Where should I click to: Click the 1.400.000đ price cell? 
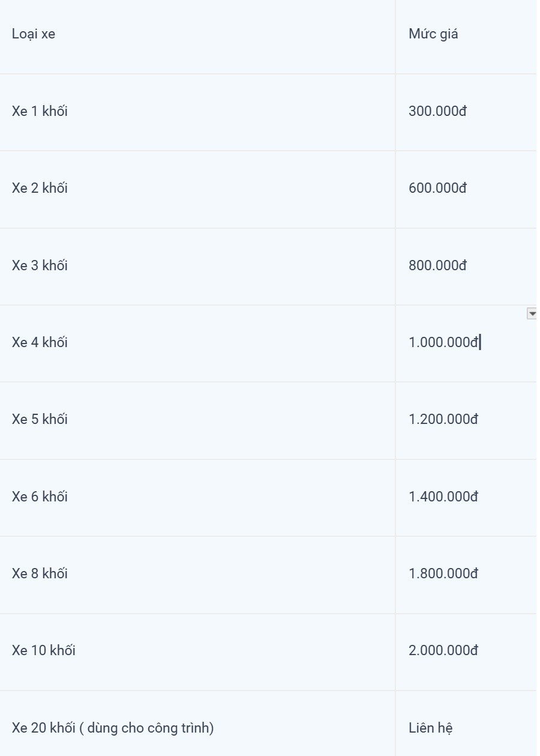tap(443, 497)
